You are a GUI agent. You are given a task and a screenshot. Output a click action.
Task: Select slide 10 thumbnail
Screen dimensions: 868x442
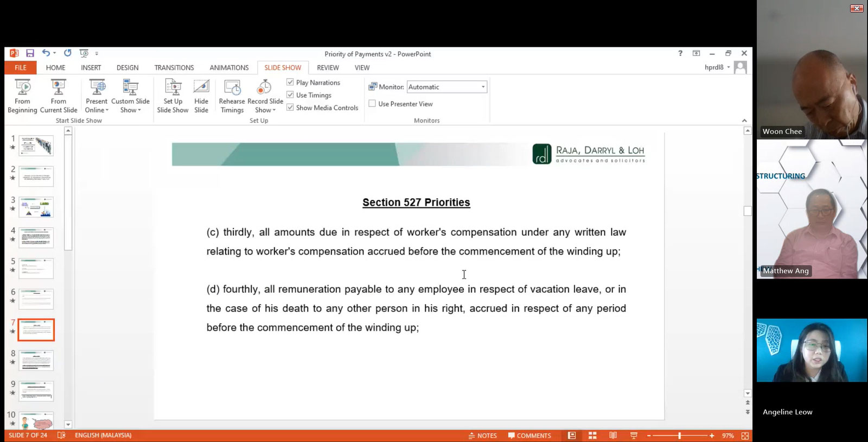pyautogui.click(x=36, y=420)
